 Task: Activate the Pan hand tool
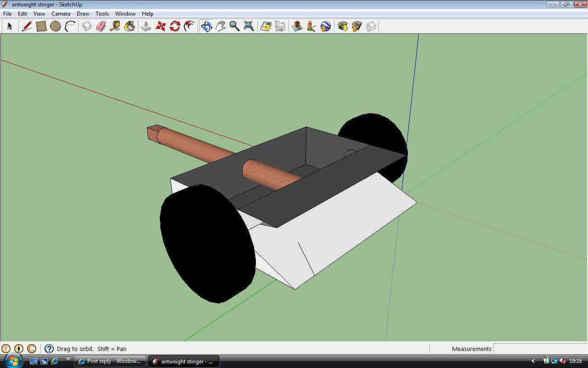[x=220, y=26]
